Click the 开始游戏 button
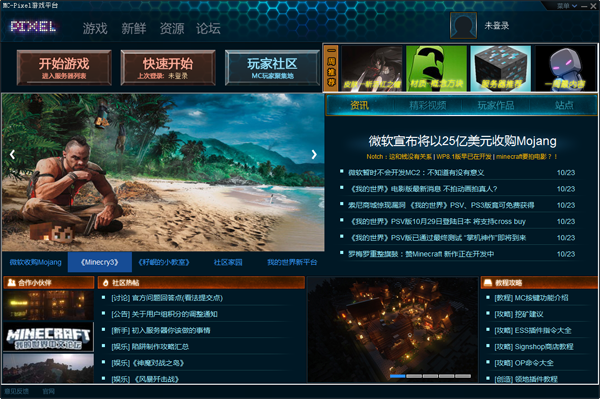 pos(64,68)
